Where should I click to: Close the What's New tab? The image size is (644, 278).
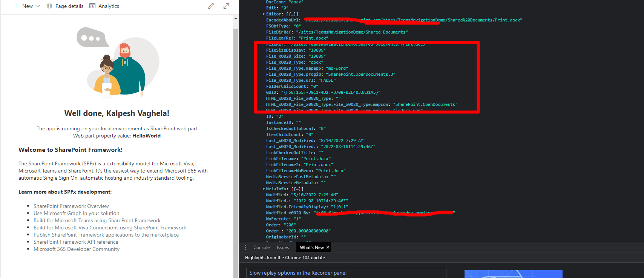pyautogui.click(x=328, y=247)
